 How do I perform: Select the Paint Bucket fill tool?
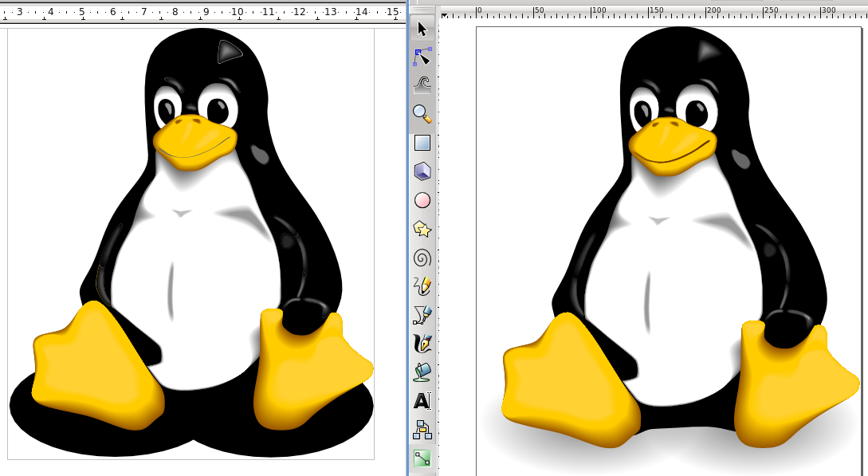coord(422,372)
